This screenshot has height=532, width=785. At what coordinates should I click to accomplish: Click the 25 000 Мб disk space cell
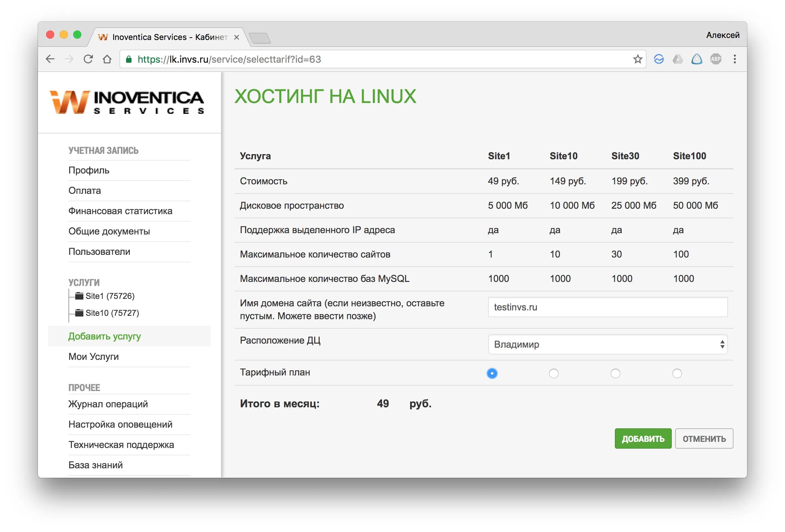coord(634,205)
